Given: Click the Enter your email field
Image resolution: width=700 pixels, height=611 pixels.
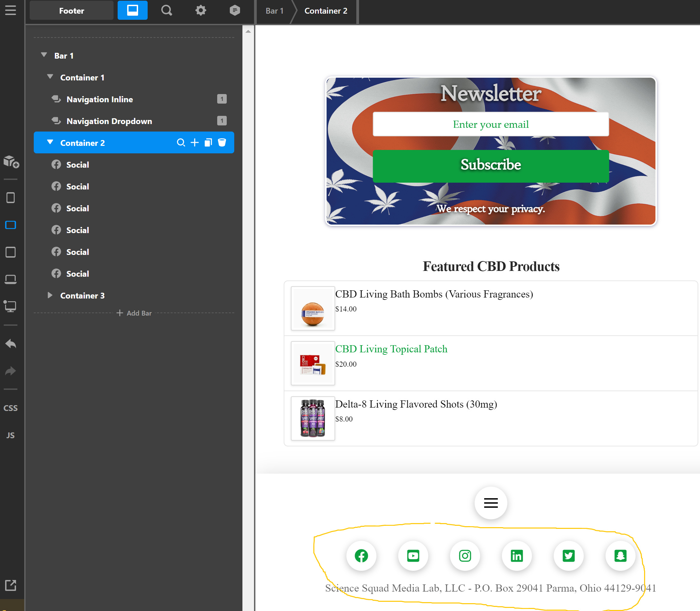Looking at the screenshot, I should coord(491,124).
